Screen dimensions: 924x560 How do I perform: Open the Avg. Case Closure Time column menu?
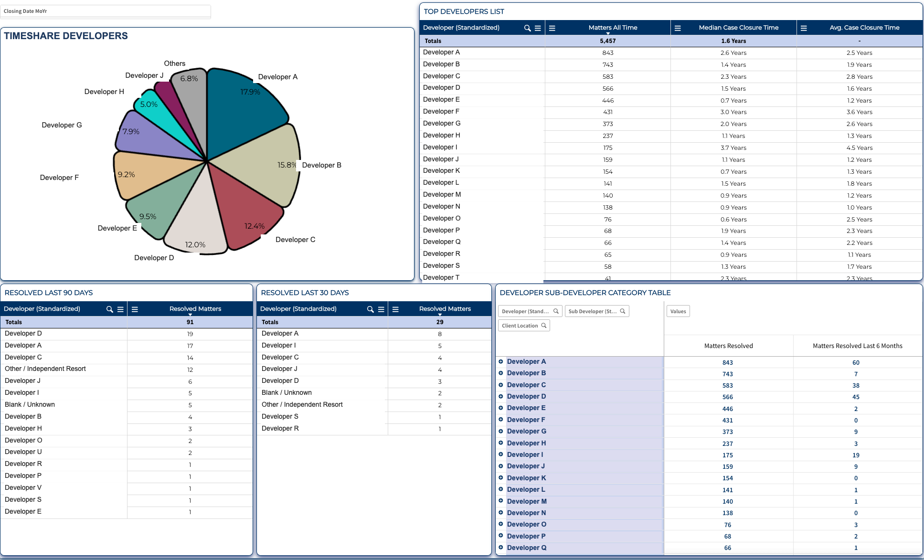coord(804,28)
